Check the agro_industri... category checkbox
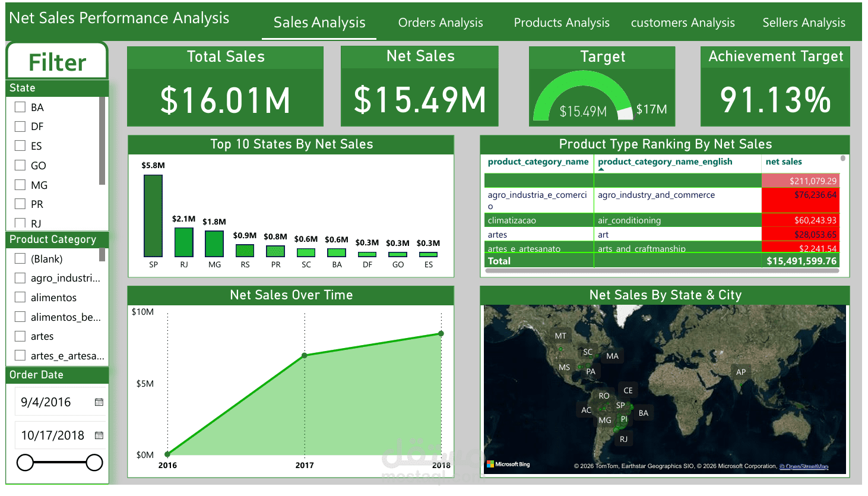868x496 pixels. point(20,278)
